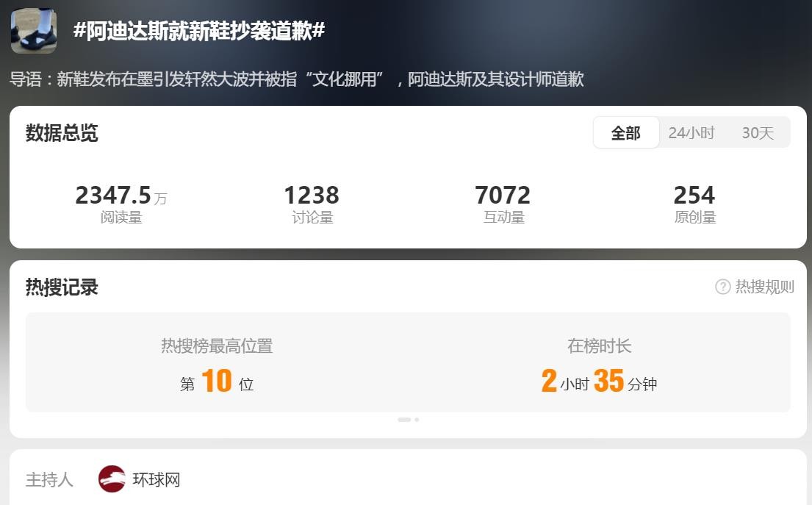Click the 1238 讨论量 statistic
Screen dimensions: 812x505
312,204
